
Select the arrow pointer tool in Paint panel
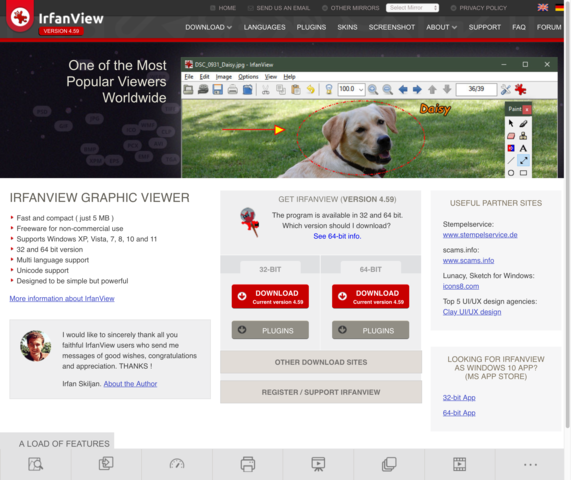(511, 123)
